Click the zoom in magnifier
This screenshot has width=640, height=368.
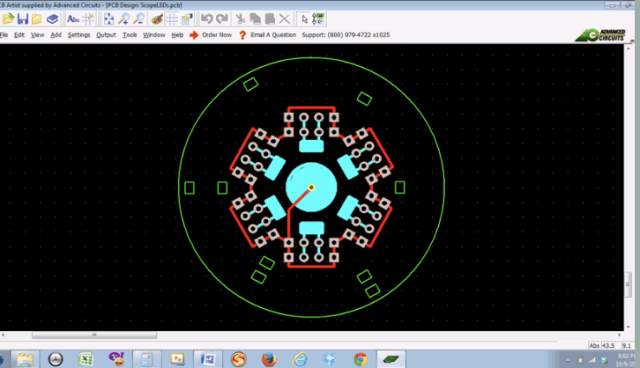tap(124, 19)
